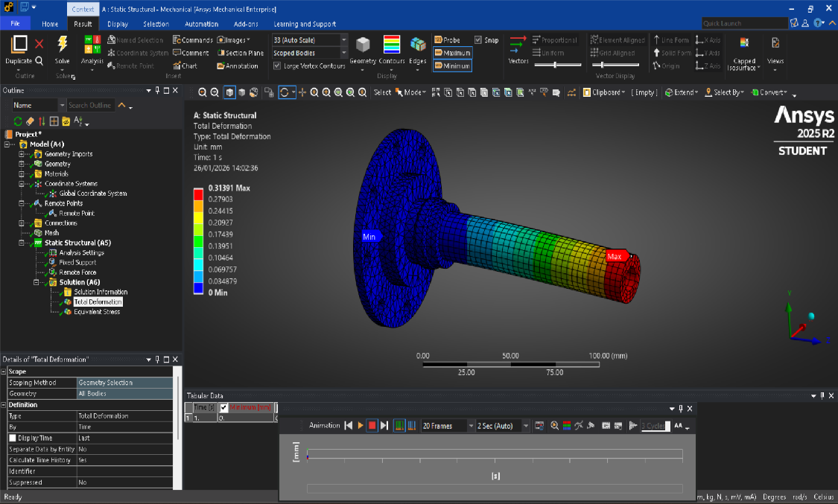Click the Vectors display icon

(518, 45)
